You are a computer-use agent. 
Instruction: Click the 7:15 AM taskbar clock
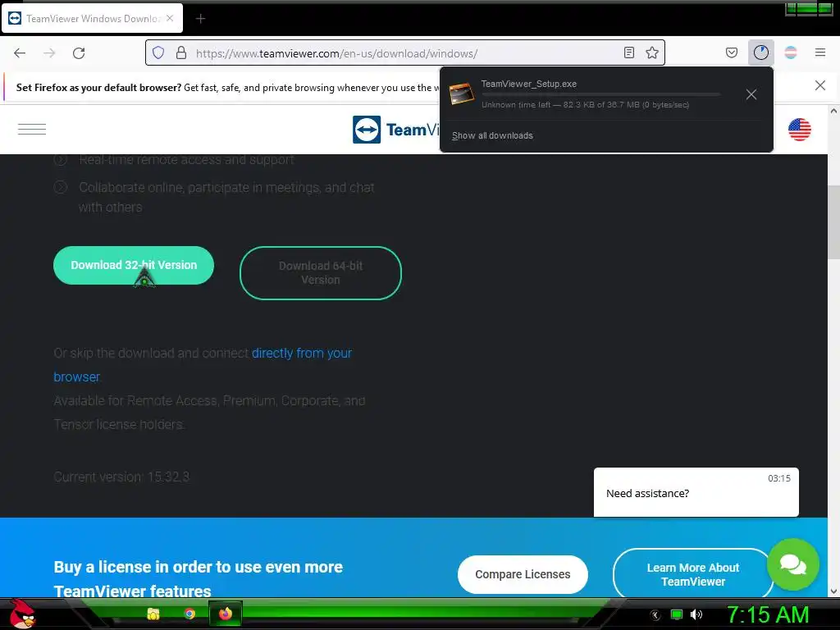(x=768, y=614)
